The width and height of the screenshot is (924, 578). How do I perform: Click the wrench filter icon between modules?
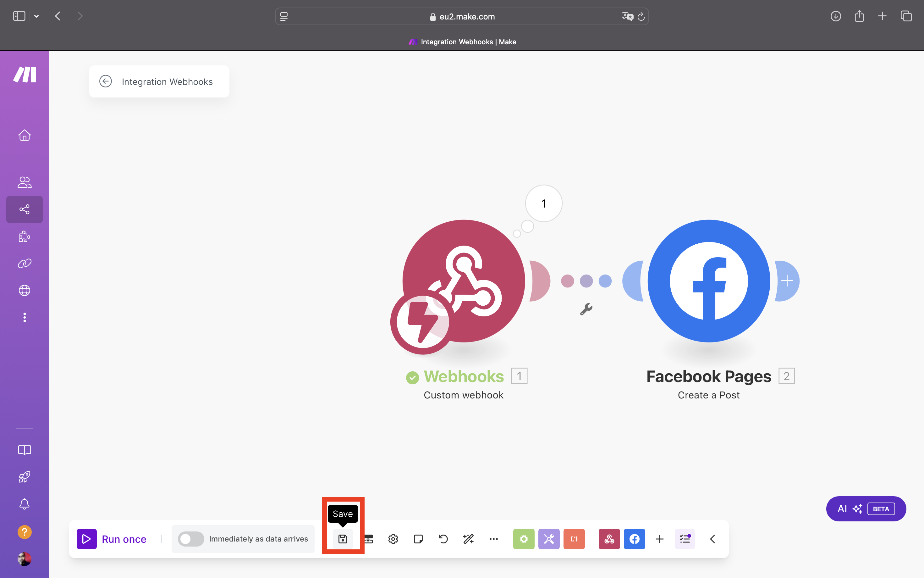point(586,309)
